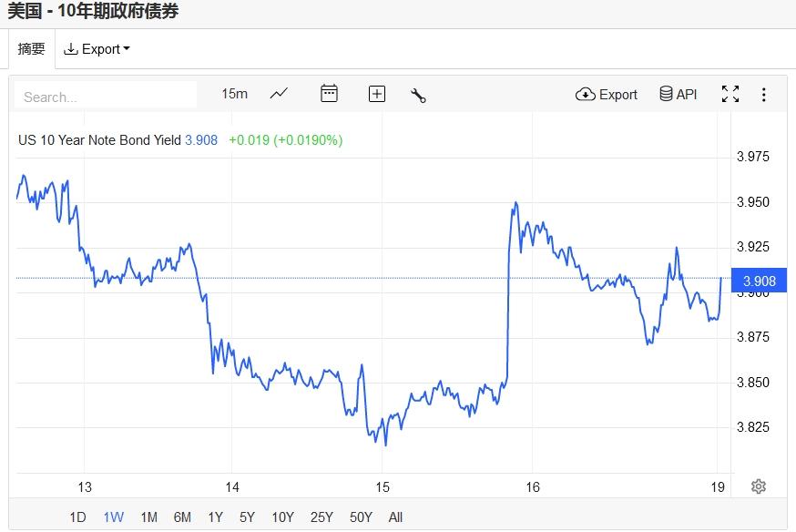Toggle fullscreen chart view
Screen dimensions: 796x532
tap(730, 95)
